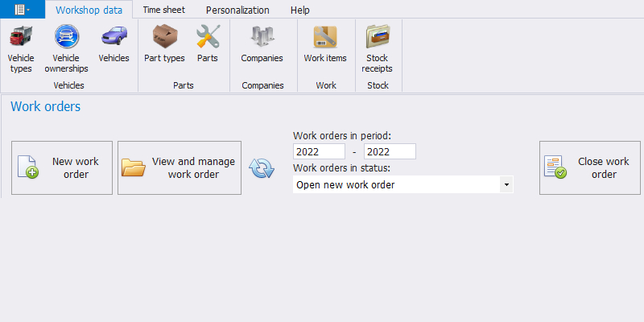Select the Parts tools icon
This screenshot has width=644, height=322.
208,38
